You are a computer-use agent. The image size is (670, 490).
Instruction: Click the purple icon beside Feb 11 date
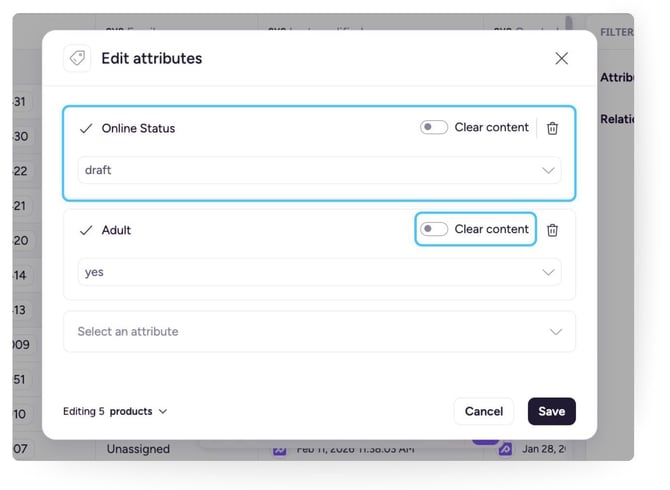point(279,450)
